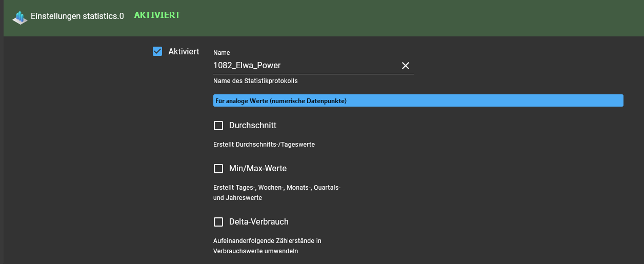Click the small 'Name' field label
This screenshot has height=264, width=644.
tap(222, 53)
